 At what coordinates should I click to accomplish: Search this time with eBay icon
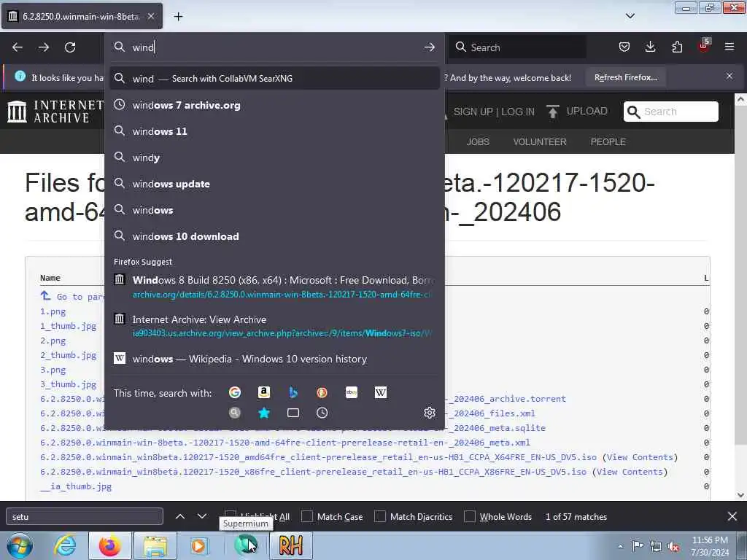coord(352,392)
